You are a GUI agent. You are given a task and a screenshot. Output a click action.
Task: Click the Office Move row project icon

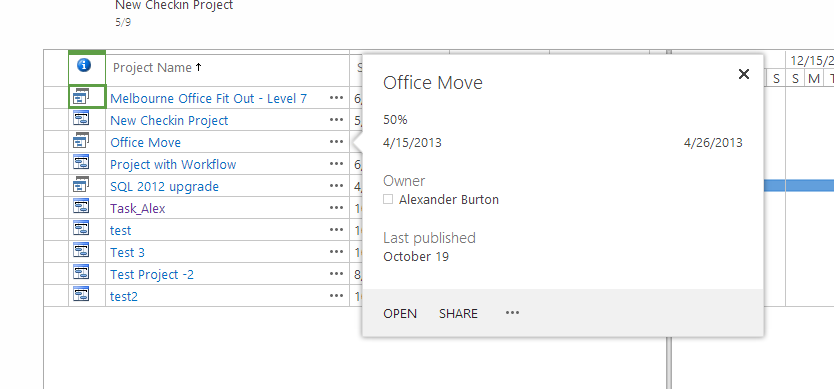coord(81,140)
